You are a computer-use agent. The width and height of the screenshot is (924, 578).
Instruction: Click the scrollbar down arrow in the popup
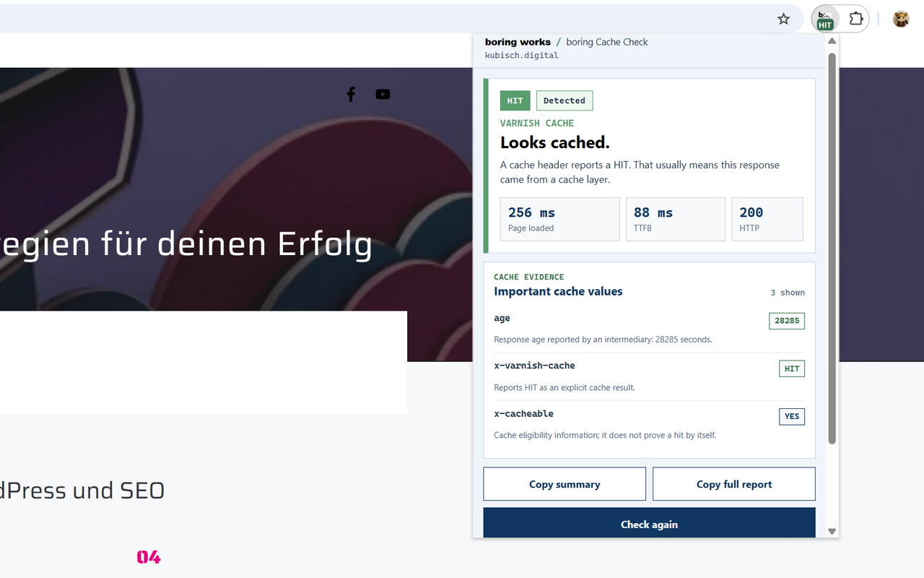click(832, 531)
